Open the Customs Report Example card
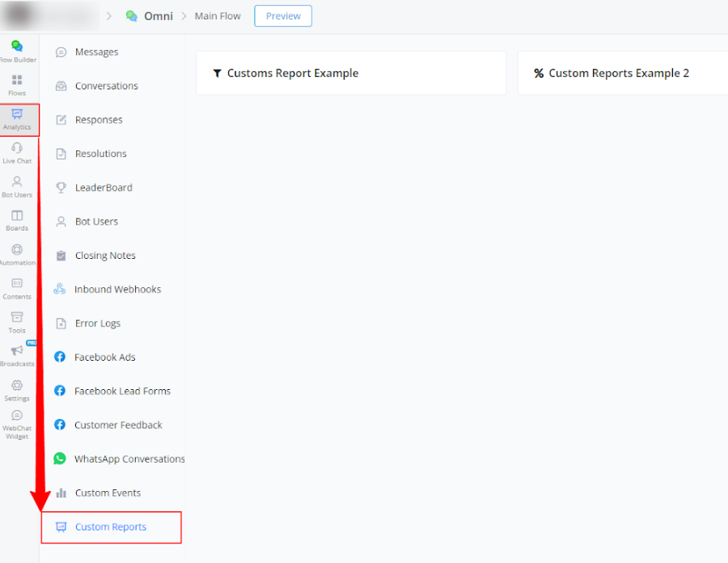 (351, 74)
